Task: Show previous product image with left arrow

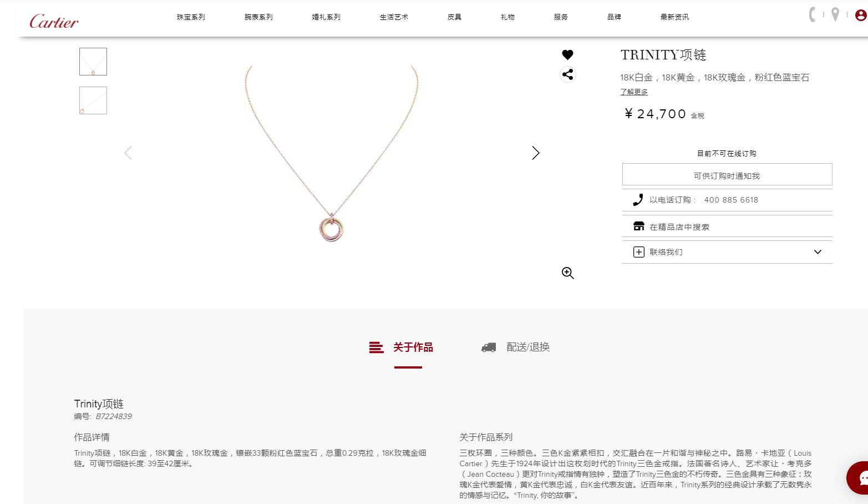Action: pos(128,153)
